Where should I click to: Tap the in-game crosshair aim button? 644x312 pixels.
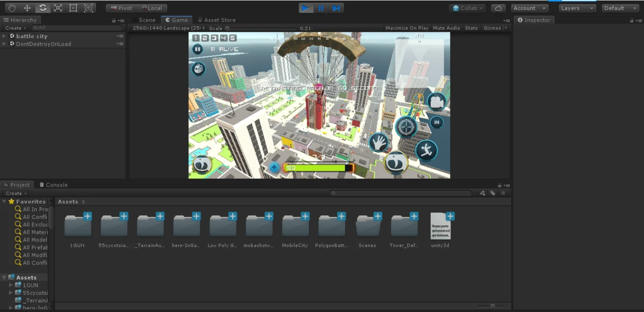click(x=406, y=126)
